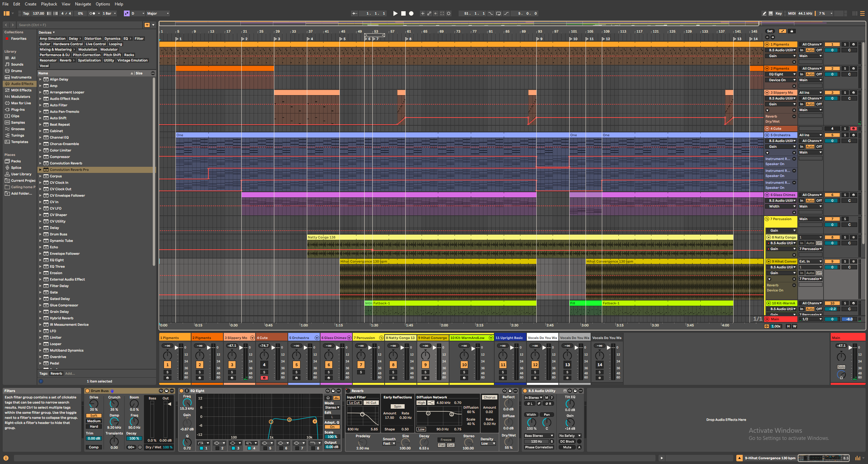Open Devices filter group dropdown
Screen dimensions: 868x464
[47, 33]
